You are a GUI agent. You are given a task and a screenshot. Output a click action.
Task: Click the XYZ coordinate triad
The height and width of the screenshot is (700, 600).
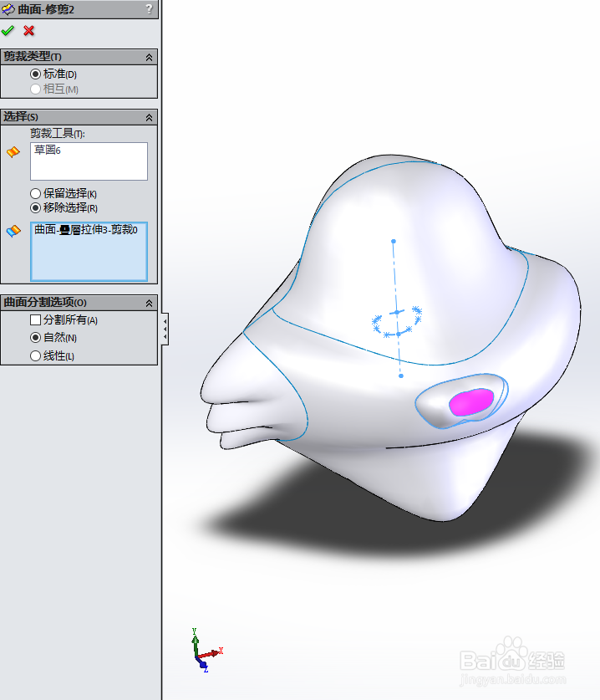(206, 651)
